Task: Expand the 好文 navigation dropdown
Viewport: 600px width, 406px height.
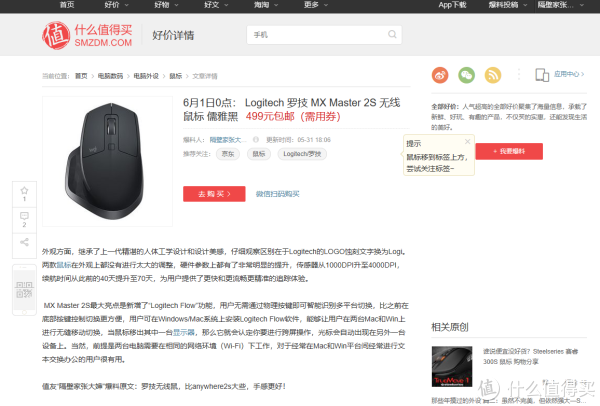Action: [216, 5]
